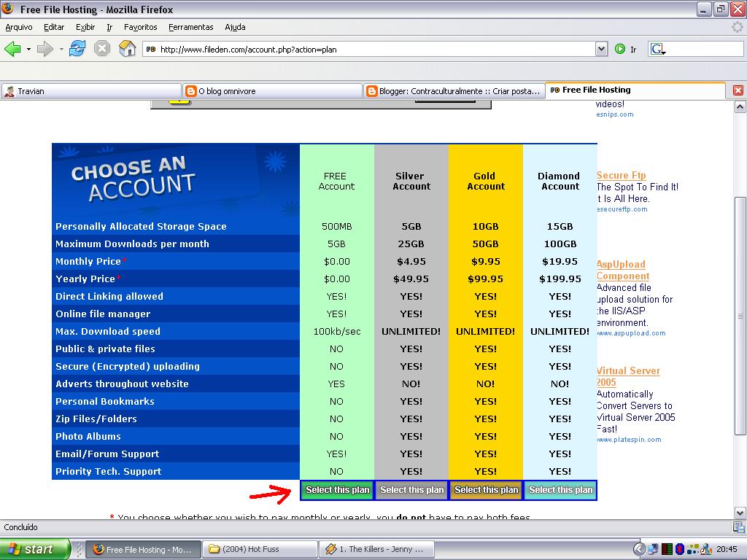Select the Silver Account plan button
Screen dimensions: 747x560
click(x=411, y=490)
